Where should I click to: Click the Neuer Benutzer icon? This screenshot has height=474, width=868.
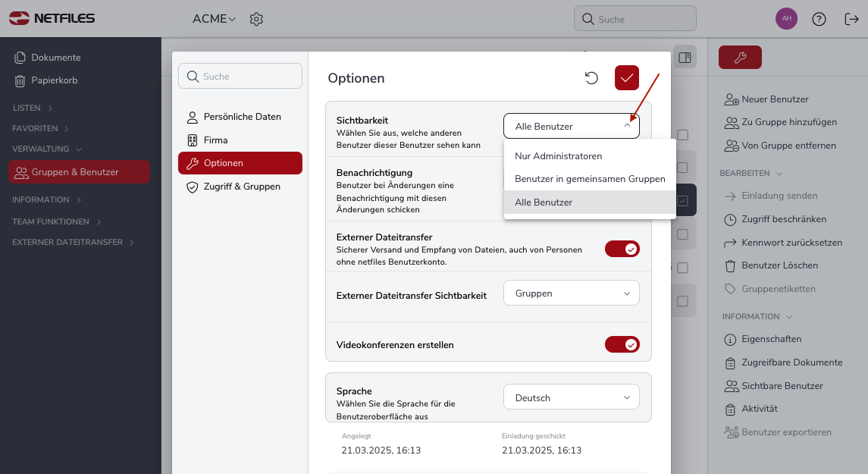[732, 99]
